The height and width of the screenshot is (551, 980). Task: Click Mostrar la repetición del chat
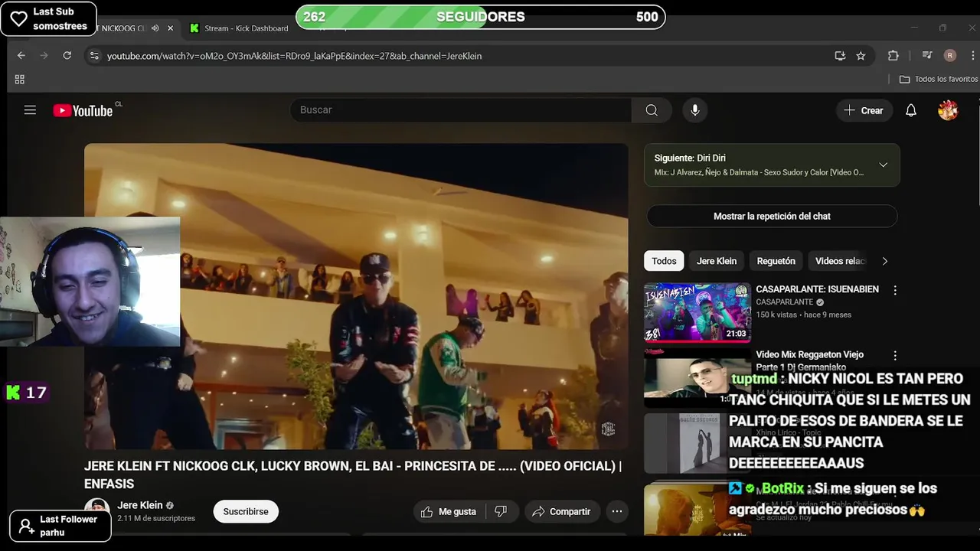tap(772, 216)
